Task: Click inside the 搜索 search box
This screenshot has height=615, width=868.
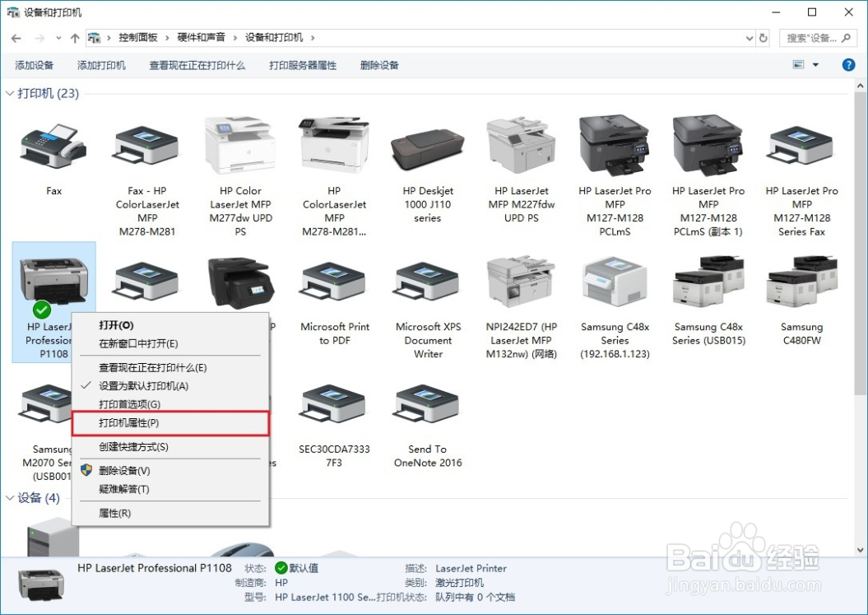Action: pos(810,37)
